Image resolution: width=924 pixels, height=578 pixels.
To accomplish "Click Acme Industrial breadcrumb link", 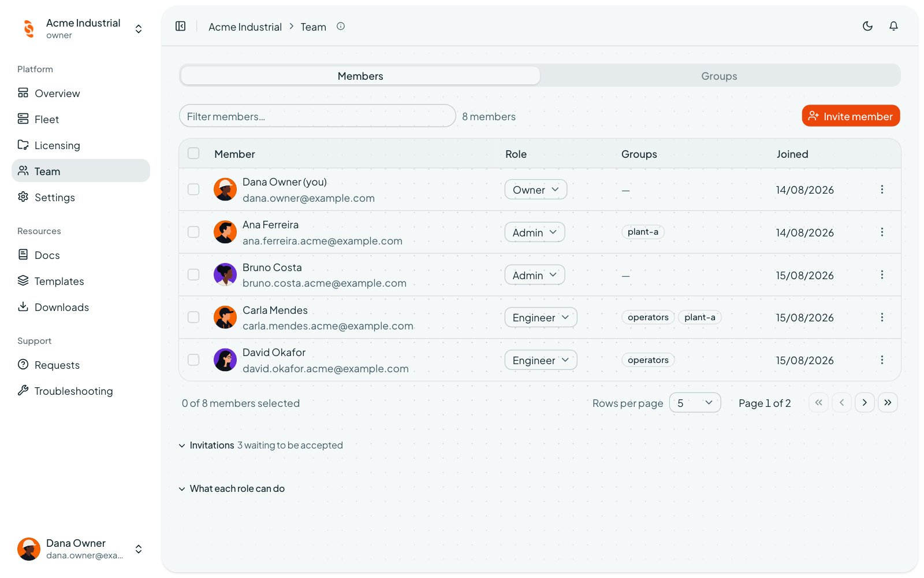I will coord(245,27).
